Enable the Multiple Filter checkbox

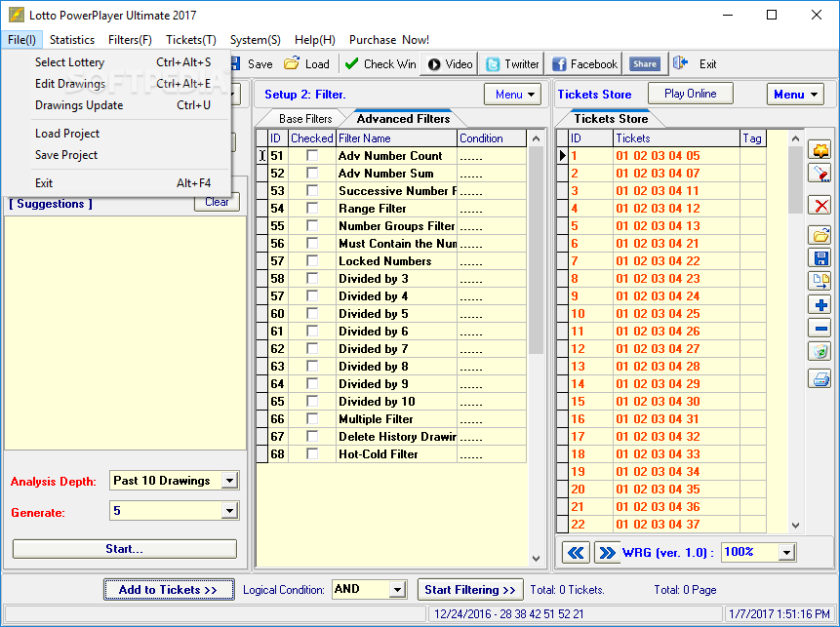coord(312,418)
